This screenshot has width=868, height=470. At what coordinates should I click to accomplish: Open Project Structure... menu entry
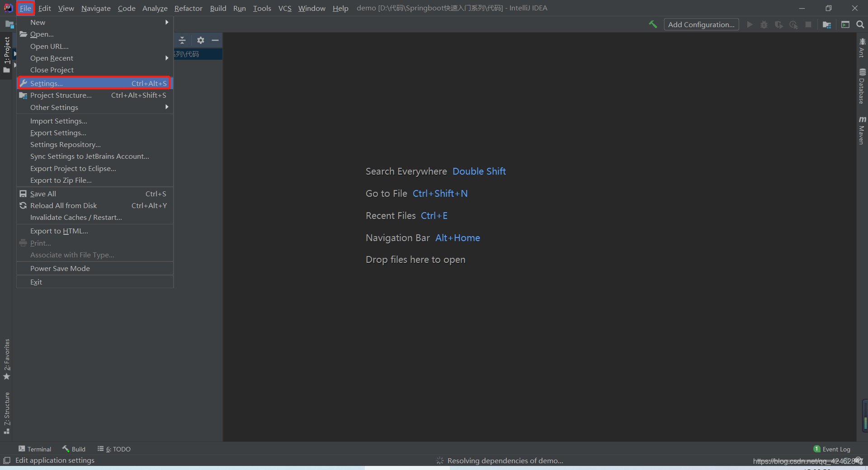[95, 95]
